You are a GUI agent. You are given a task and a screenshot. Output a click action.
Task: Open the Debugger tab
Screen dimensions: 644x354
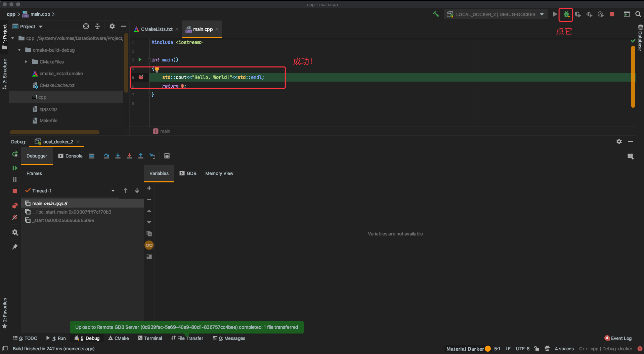click(x=37, y=156)
